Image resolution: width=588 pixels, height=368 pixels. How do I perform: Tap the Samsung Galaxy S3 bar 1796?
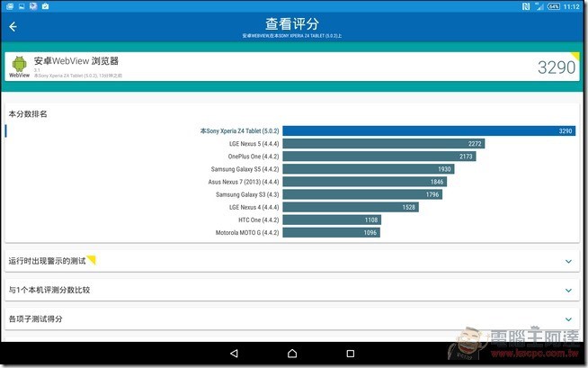362,194
